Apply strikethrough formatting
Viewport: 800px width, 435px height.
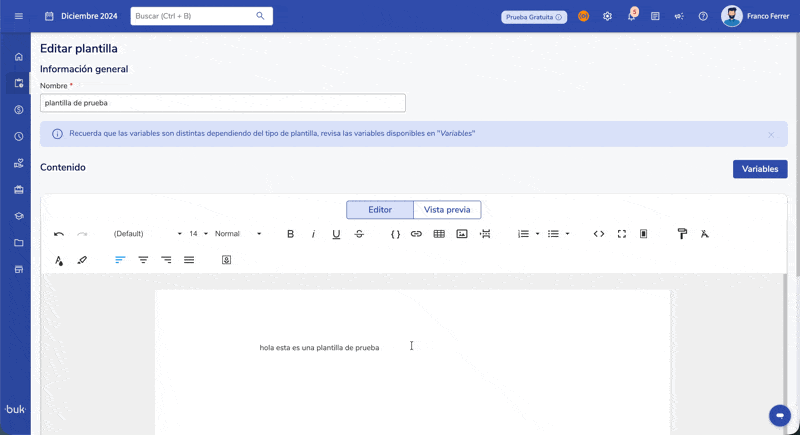click(x=359, y=234)
